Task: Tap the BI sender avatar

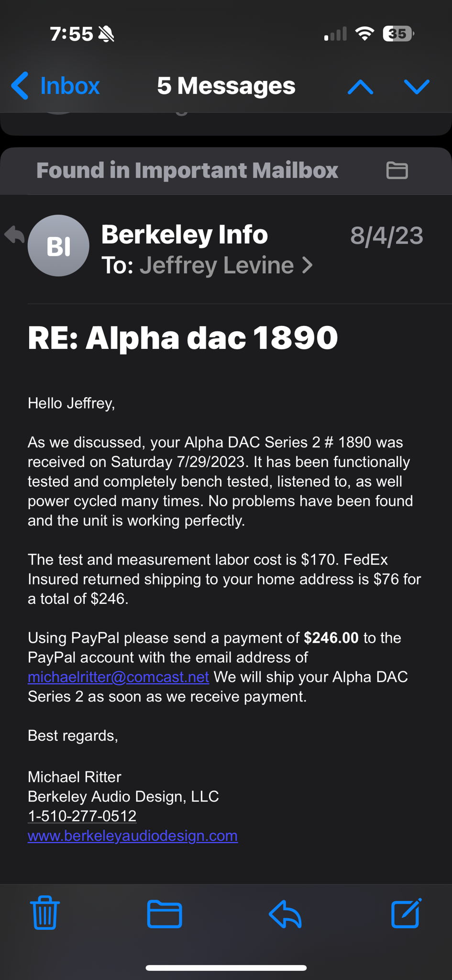Action: click(x=58, y=245)
